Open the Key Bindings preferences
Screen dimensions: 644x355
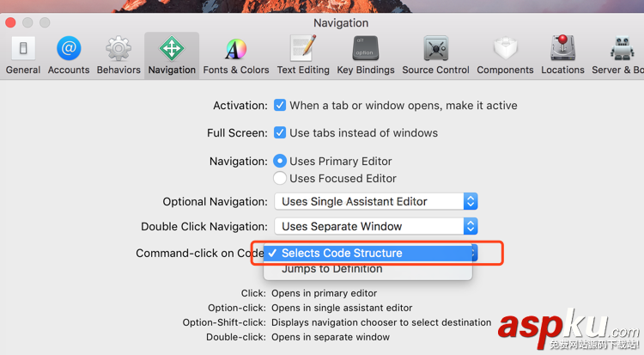pyautogui.click(x=366, y=55)
